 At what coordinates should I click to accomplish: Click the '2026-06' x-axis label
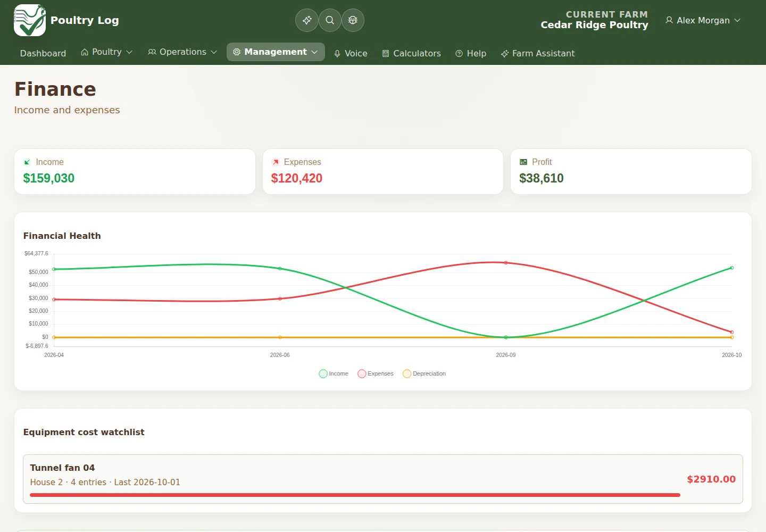[280, 355]
